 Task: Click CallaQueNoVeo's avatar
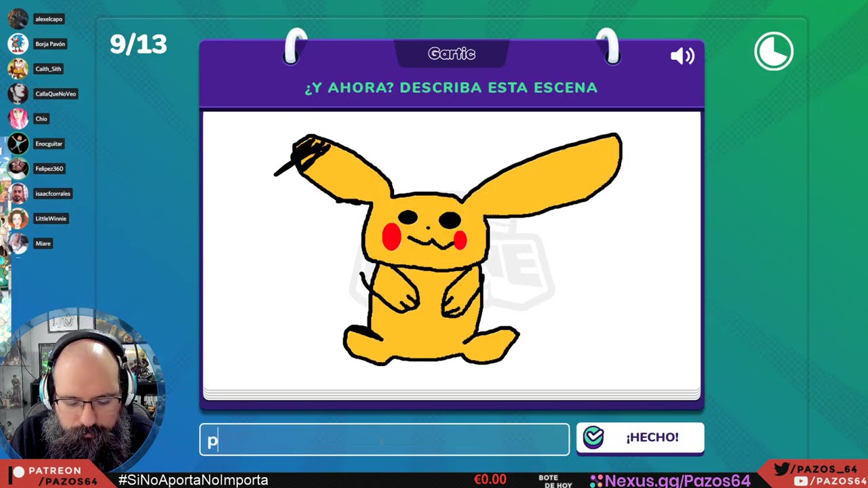18,94
